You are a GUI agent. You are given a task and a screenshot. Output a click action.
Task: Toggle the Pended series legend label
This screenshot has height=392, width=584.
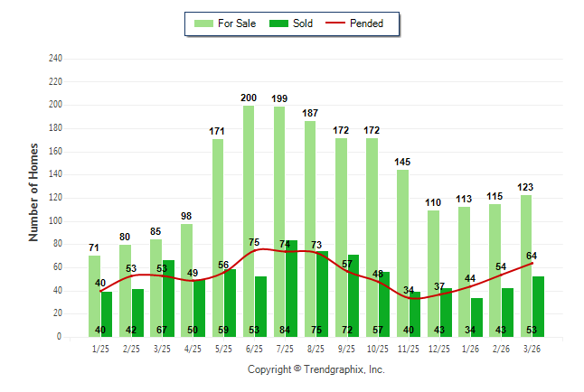pos(379,23)
